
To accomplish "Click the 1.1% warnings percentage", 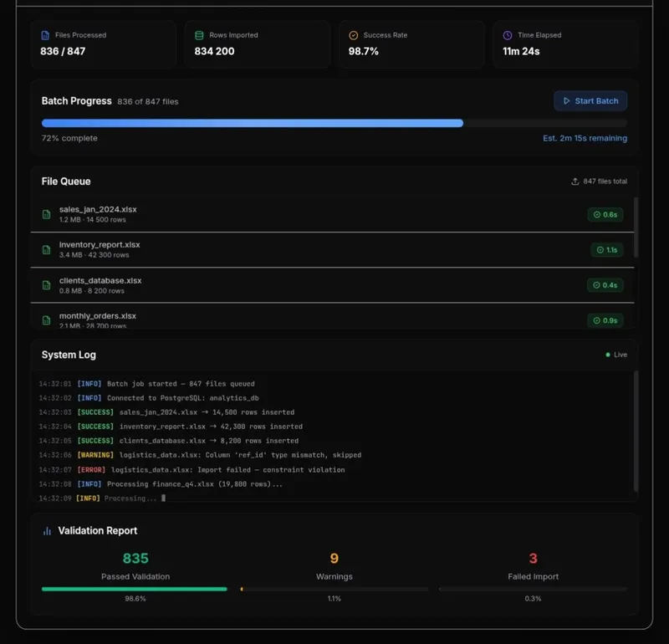I will (x=334, y=599).
